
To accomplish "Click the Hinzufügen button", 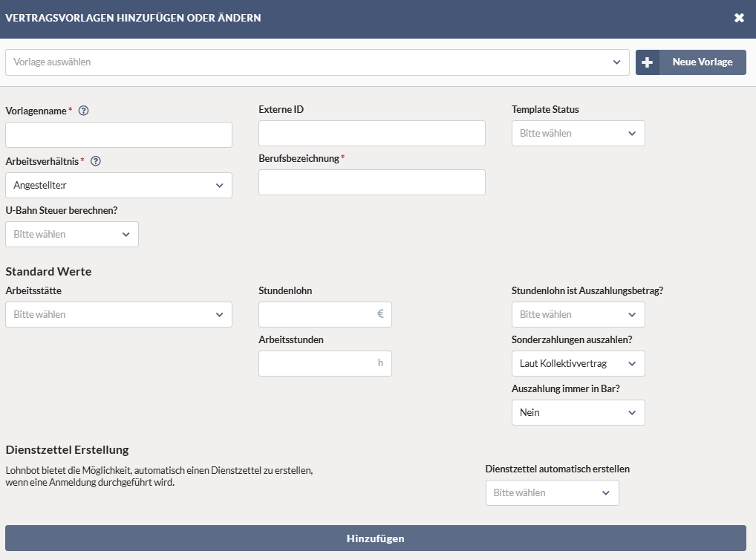I will 376,538.
